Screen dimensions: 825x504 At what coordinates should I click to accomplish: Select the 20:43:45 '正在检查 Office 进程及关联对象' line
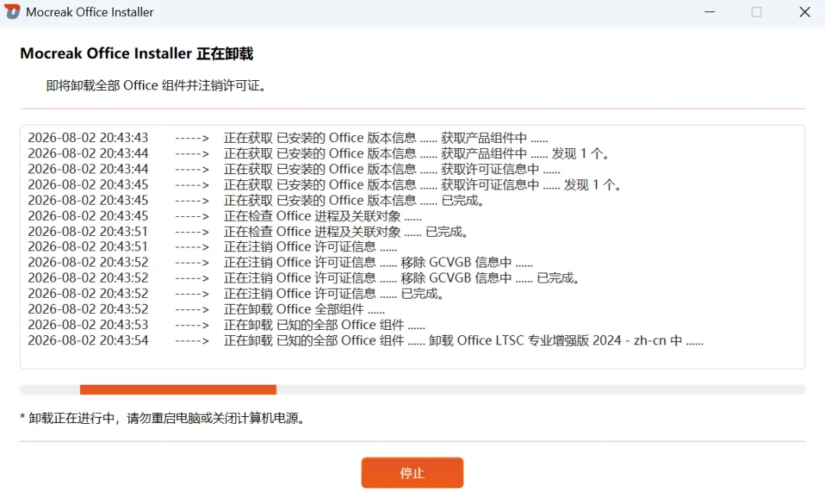pos(225,216)
